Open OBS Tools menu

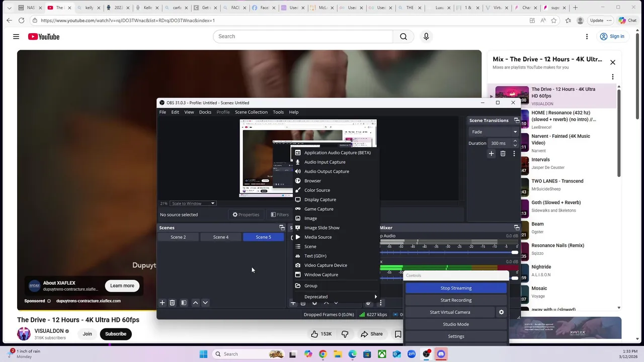[278, 112]
